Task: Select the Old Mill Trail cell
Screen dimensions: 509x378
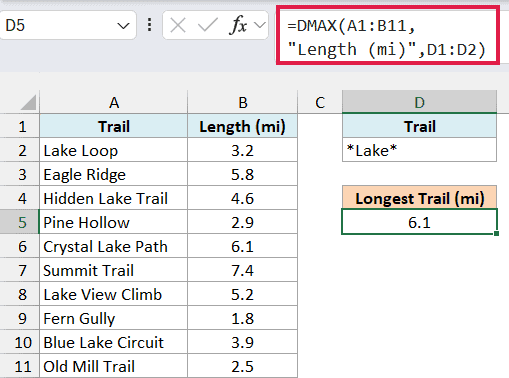Action: [114, 366]
